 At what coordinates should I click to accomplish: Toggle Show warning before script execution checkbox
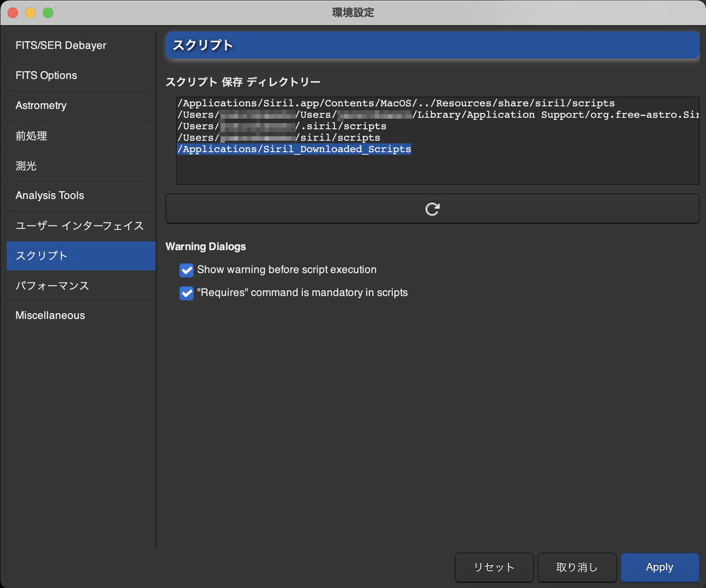click(x=187, y=270)
